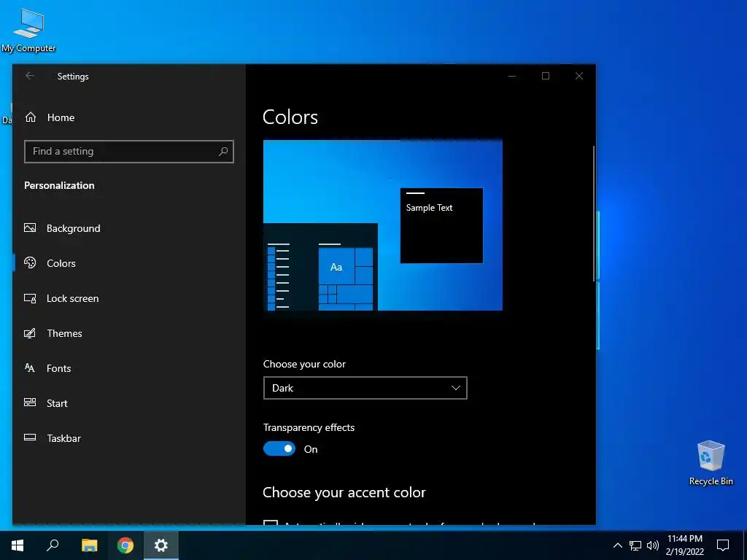Open the Action Center notification icon
747x560 pixels.
723,545
